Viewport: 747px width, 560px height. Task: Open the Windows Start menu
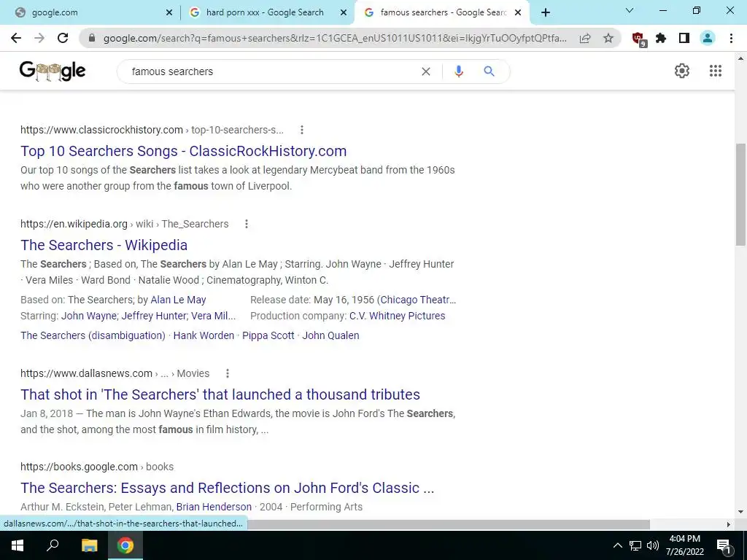(18, 545)
